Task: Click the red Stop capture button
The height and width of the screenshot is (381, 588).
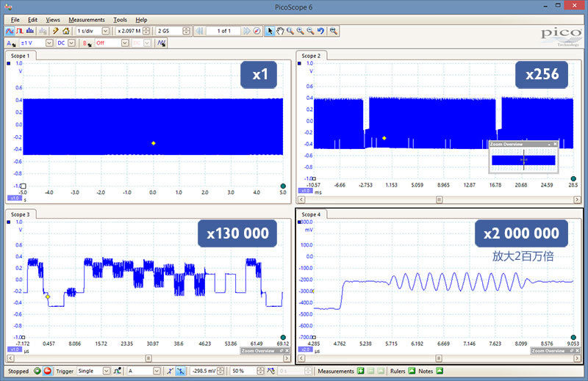Action: pos(48,371)
